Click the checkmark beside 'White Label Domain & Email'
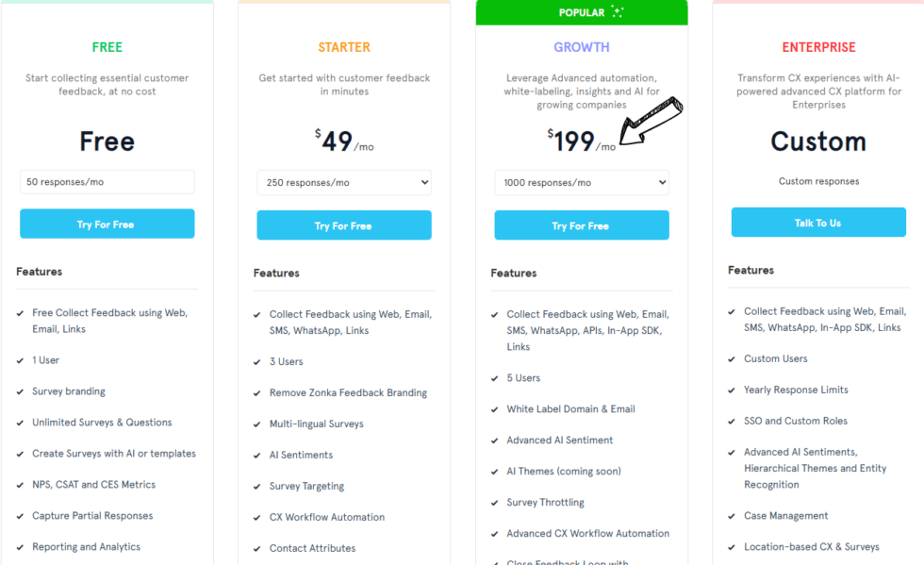 (x=492, y=408)
